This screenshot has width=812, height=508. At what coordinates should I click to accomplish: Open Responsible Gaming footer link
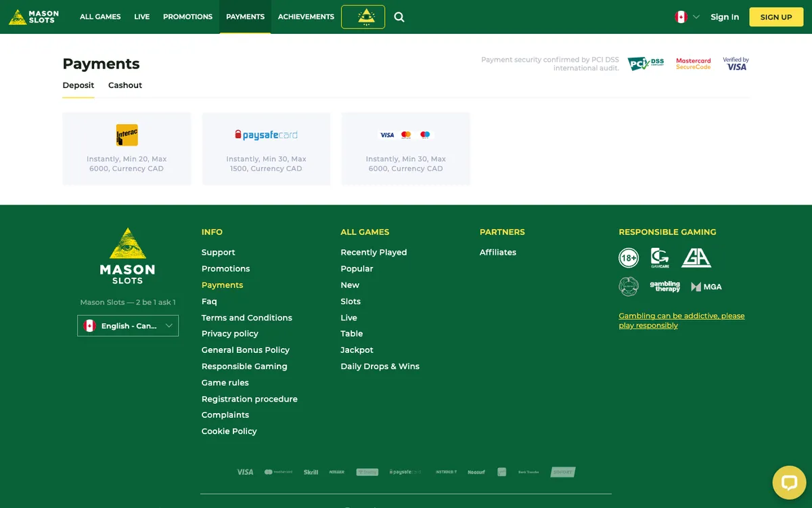(x=244, y=366)
